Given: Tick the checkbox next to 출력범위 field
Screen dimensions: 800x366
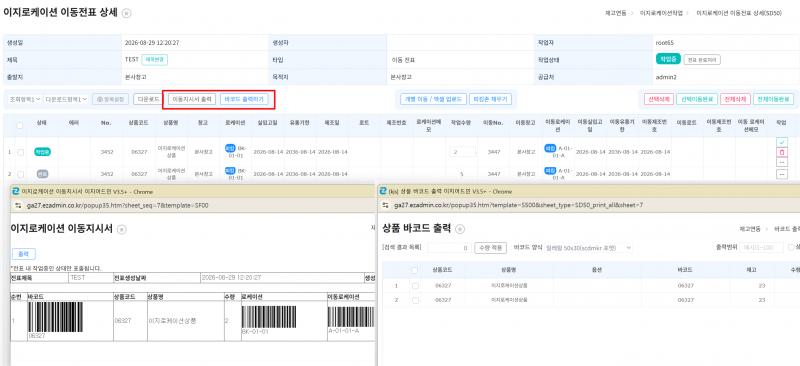Looking at the screenshot, I should (x=791, y=248).
